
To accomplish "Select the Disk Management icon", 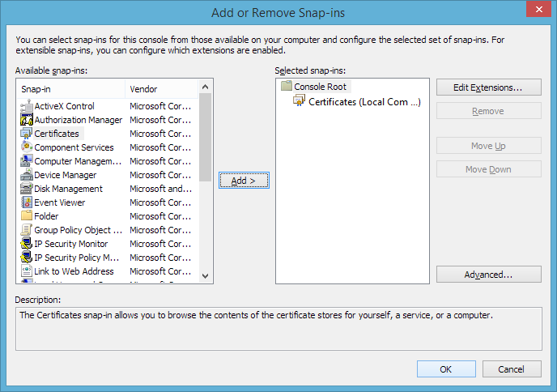I will coord(26,189).
